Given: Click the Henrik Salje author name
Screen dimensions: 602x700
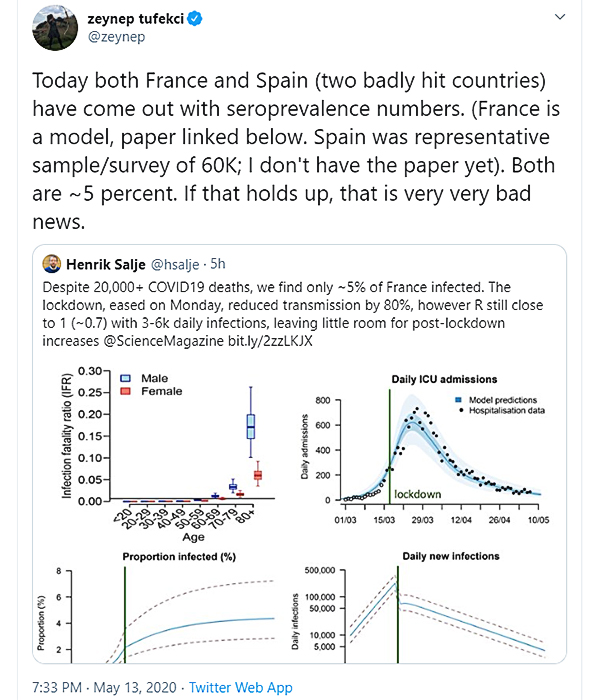Looking at the screenshot, I should tap(106, 264).
